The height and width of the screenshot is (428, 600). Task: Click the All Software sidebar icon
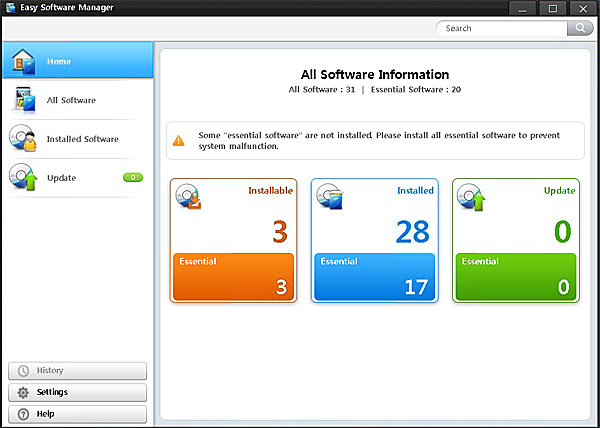pyautogui.click(x=23, y=100)
